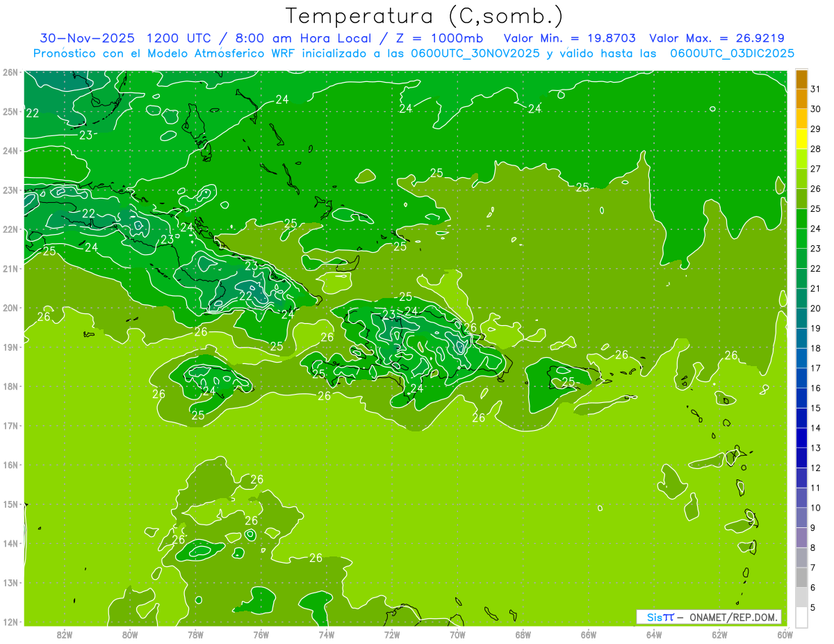The image size is (834, 644).
Task: Click the 'Valor Max. = 26.9219' text
Action: [x=717, y=38]
